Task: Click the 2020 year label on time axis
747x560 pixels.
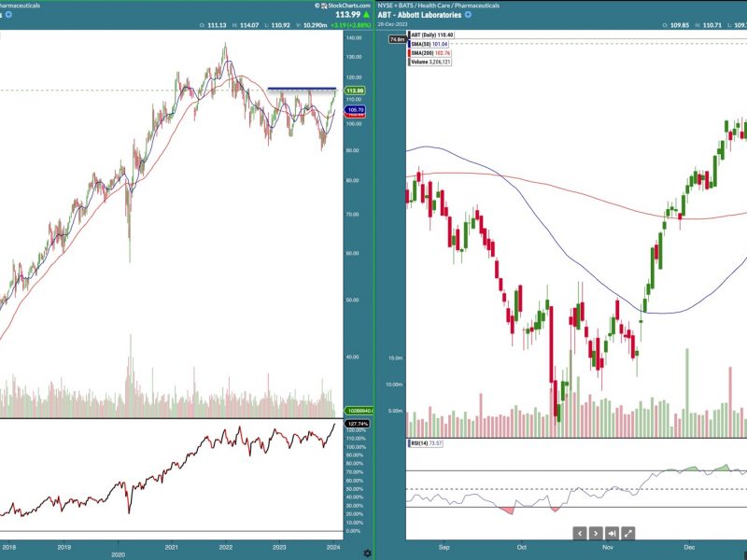Action: (x=119, y=554)
